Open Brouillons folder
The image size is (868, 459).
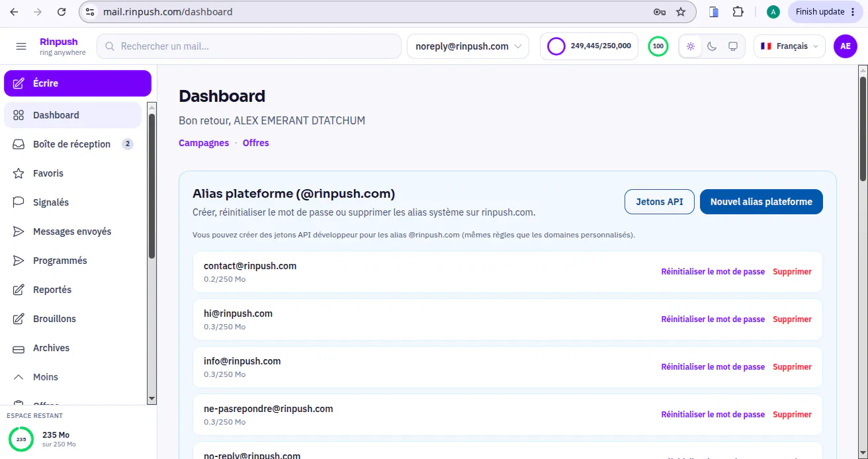tap(73, 319)
